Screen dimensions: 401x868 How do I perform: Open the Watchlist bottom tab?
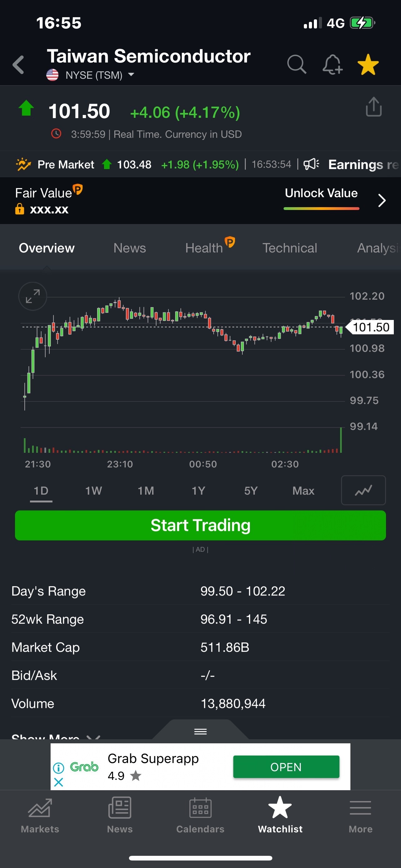[280, 815]
